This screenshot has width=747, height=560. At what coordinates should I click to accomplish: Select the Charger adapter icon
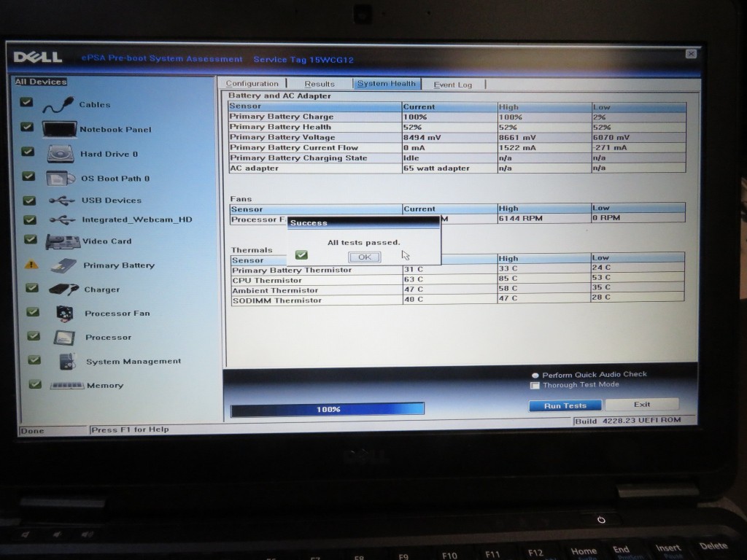click(x=63, y=289)
